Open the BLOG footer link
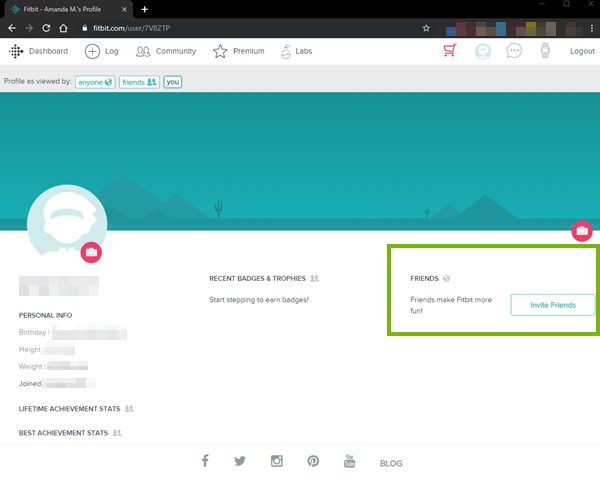The image size is (600, 481). tap(391, 463)
